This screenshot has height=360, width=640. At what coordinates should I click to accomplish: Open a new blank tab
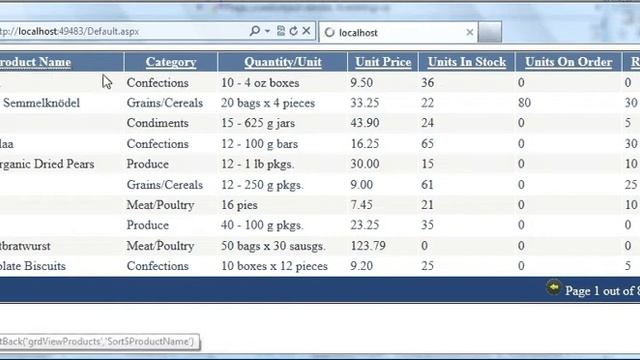click(490, 33)
